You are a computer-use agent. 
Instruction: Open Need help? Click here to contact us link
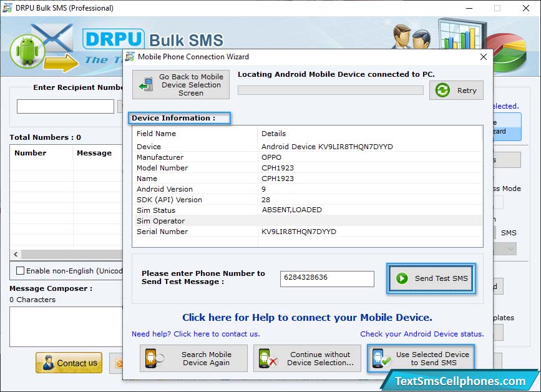click(x=196, y=334)
